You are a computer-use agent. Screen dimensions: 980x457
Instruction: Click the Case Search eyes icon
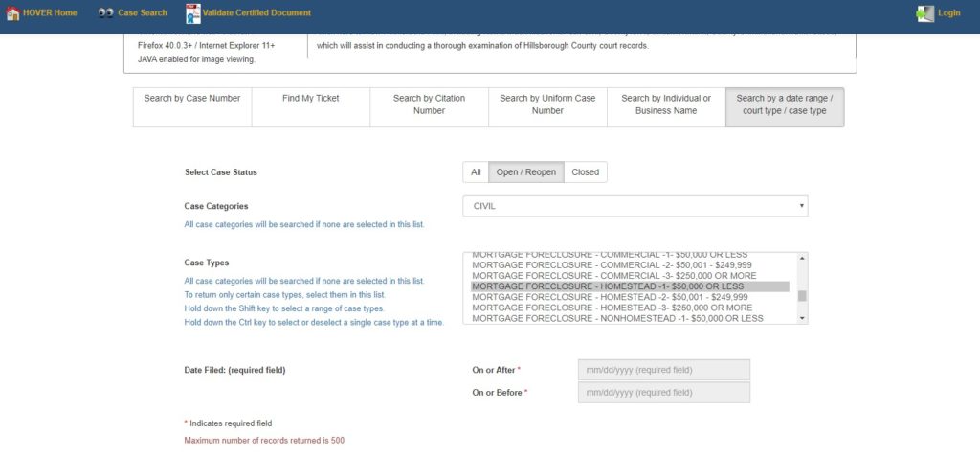[x=105, y=13]
